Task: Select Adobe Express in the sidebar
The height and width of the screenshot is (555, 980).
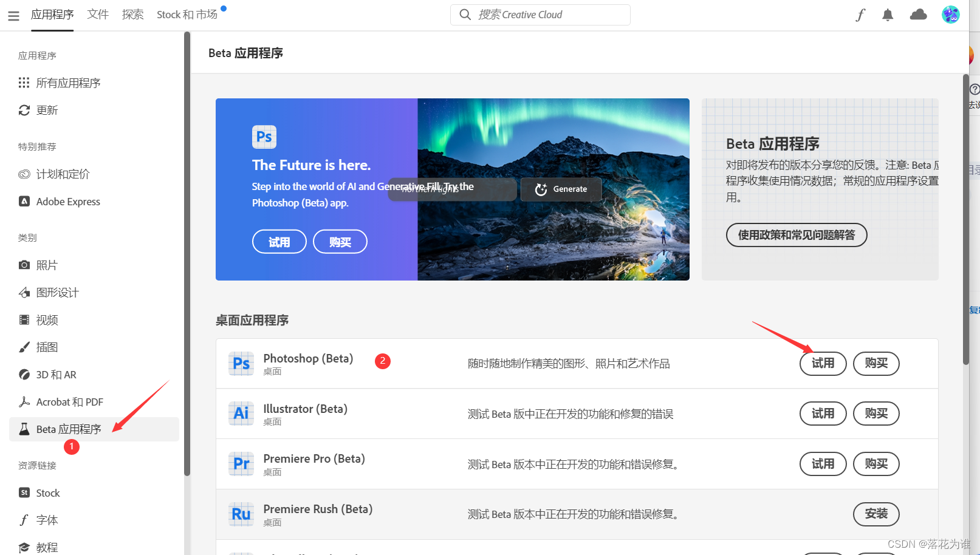Action: pyautogui.click(x=94, y=201)
